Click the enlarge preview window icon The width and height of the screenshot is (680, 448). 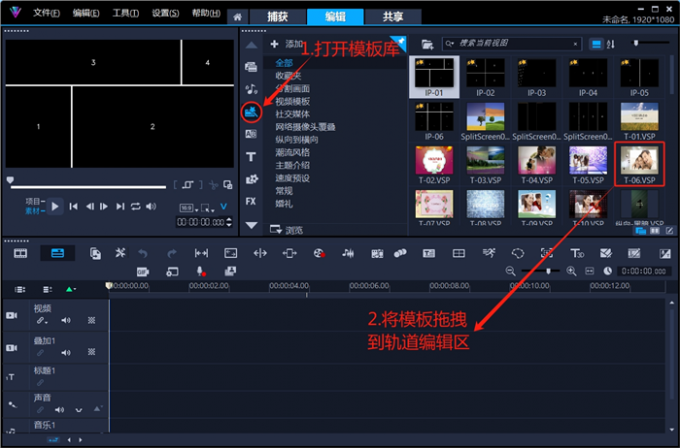[x=228, y=185]
